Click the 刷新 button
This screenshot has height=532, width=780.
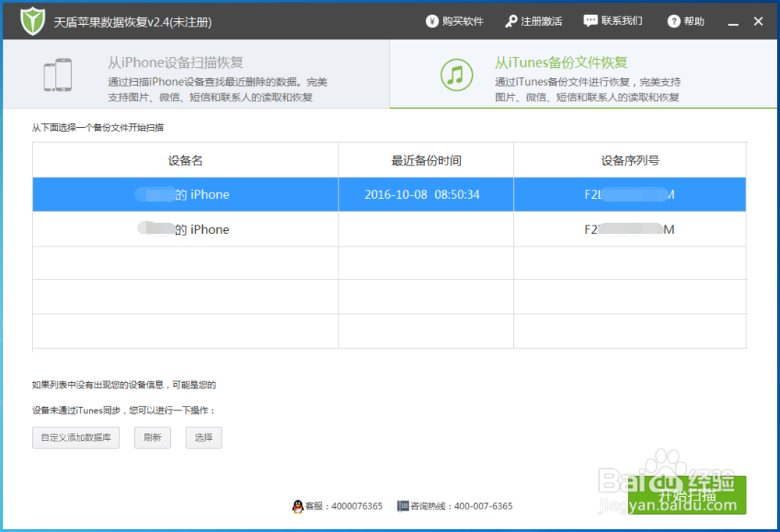click(152, 438)
